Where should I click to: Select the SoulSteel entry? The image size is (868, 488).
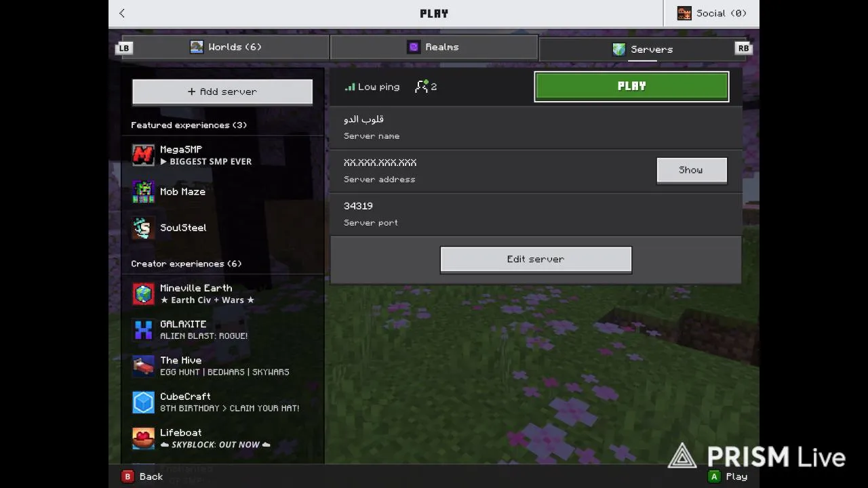[x=222, y=228]
